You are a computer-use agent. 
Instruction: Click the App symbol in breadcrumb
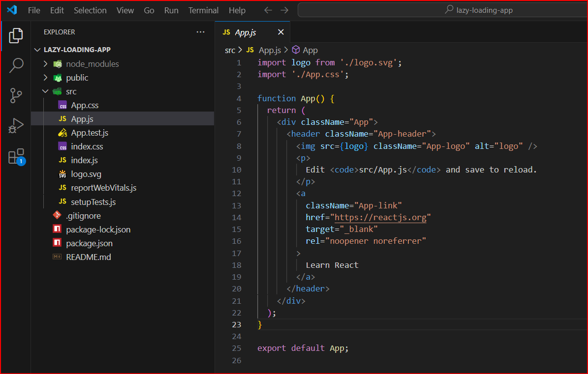tap(310, 50)
